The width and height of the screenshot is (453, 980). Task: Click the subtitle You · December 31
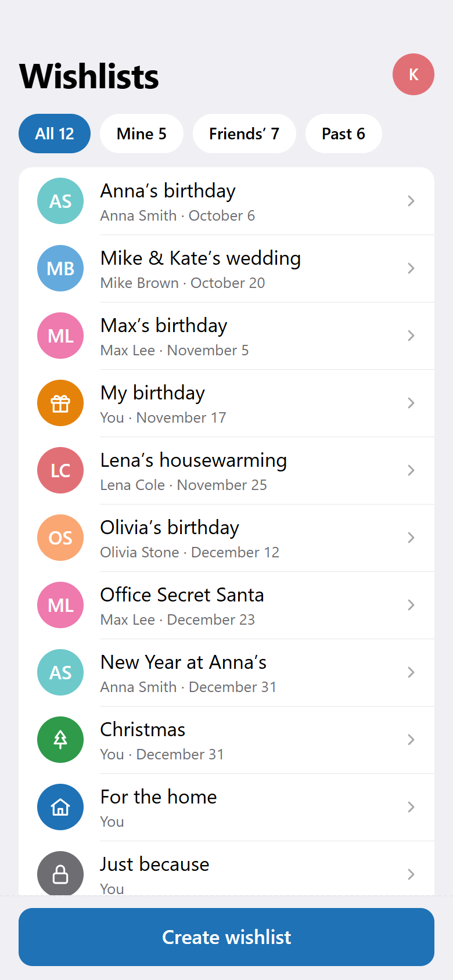(x=162, y=754)
